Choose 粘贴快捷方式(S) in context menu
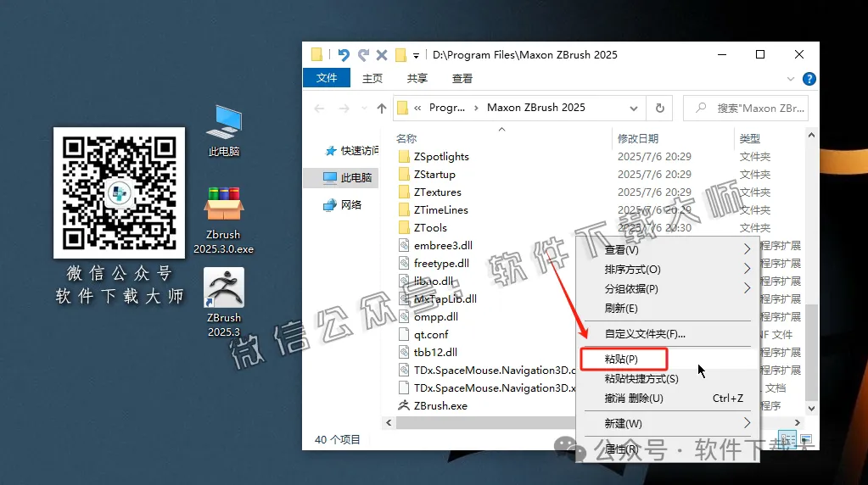This screenshot has height=485, width=868. [668, 378]
